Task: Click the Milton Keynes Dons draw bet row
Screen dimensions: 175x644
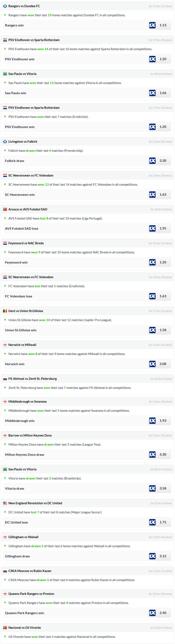Action: pos(24,454)
